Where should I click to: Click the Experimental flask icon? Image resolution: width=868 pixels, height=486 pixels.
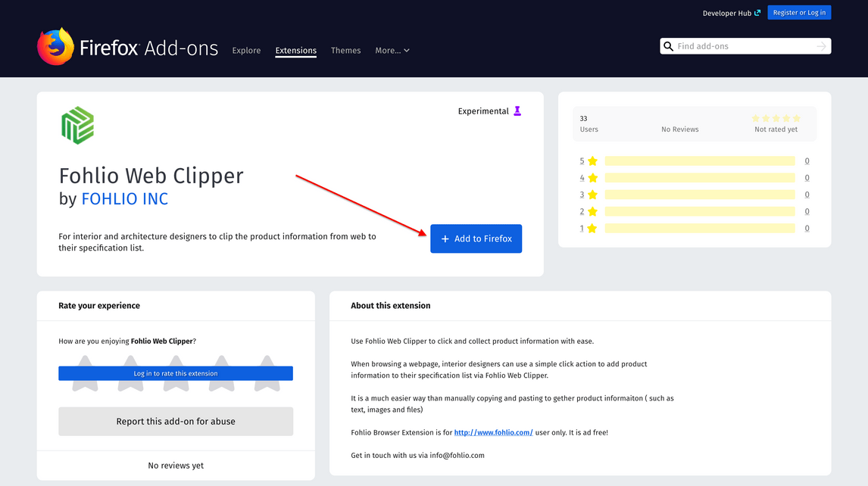coord(517,111)
